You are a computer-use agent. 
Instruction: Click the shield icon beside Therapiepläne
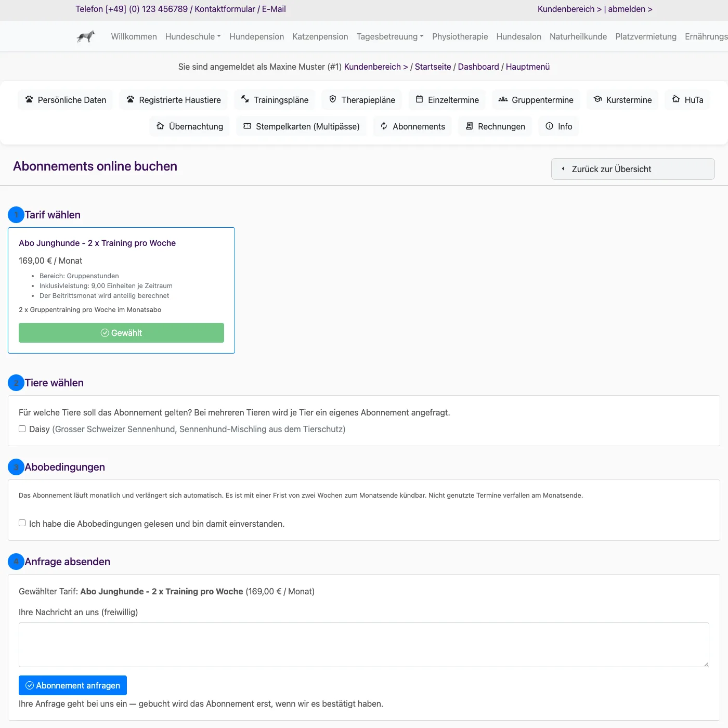(333, 99)
